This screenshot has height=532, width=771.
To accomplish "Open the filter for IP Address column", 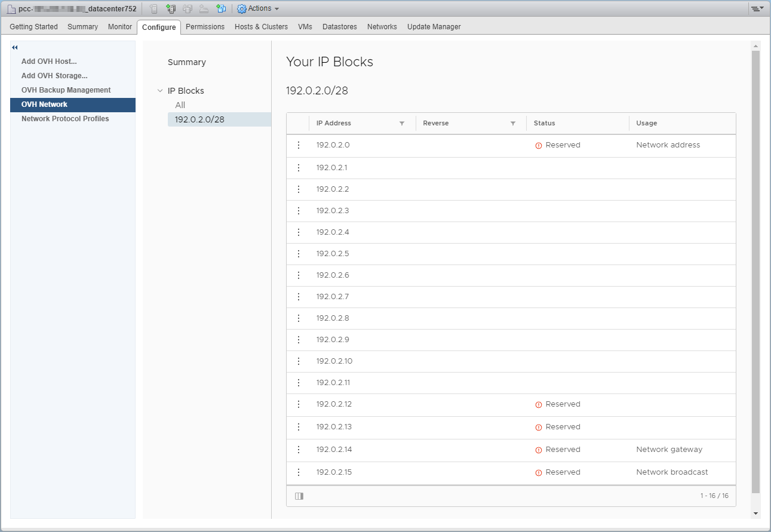I will (402, 124).
